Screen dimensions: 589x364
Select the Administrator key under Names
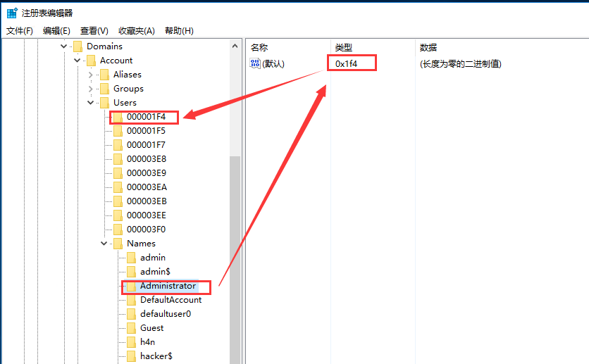[168, 286]
